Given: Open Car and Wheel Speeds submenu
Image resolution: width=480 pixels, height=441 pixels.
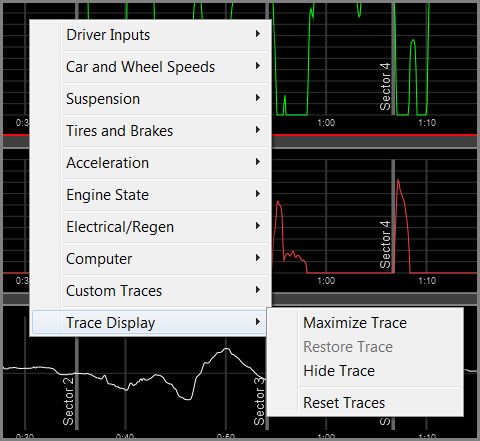Looking at the screenshot, I should coord(151,67).
